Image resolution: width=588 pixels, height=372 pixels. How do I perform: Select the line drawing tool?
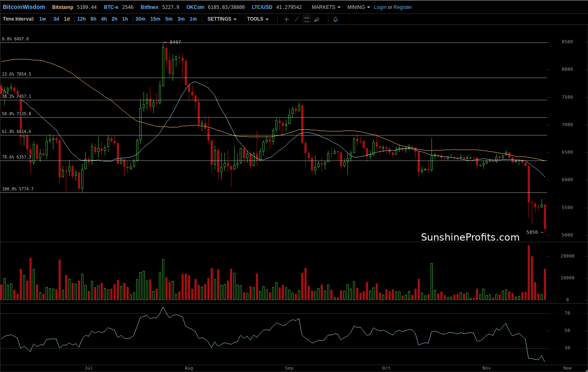click(x=296, y=19)
